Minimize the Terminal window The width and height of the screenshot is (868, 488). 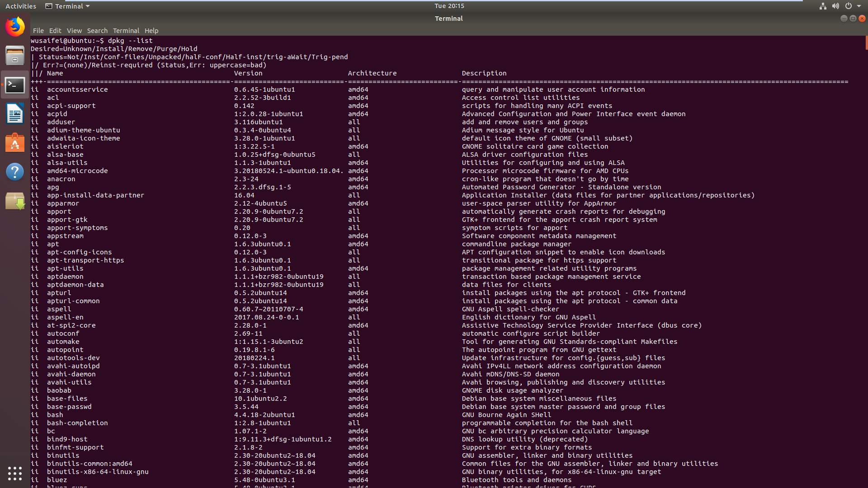click(844, 19)
